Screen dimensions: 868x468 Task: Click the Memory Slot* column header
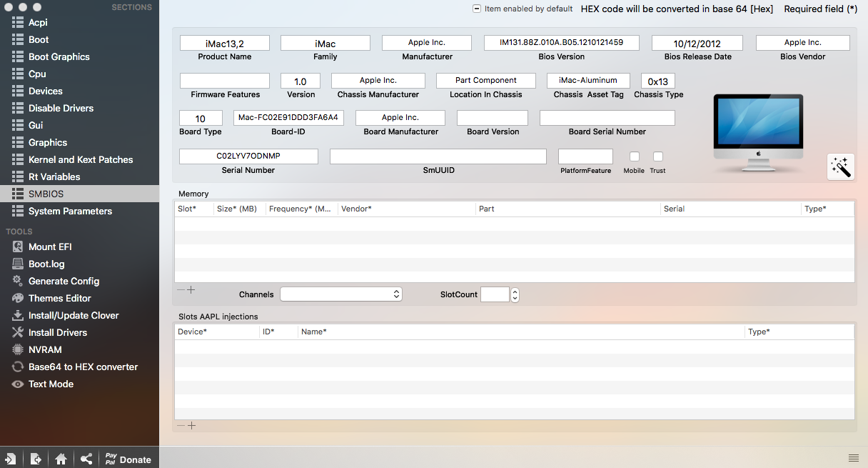(194, 209)
